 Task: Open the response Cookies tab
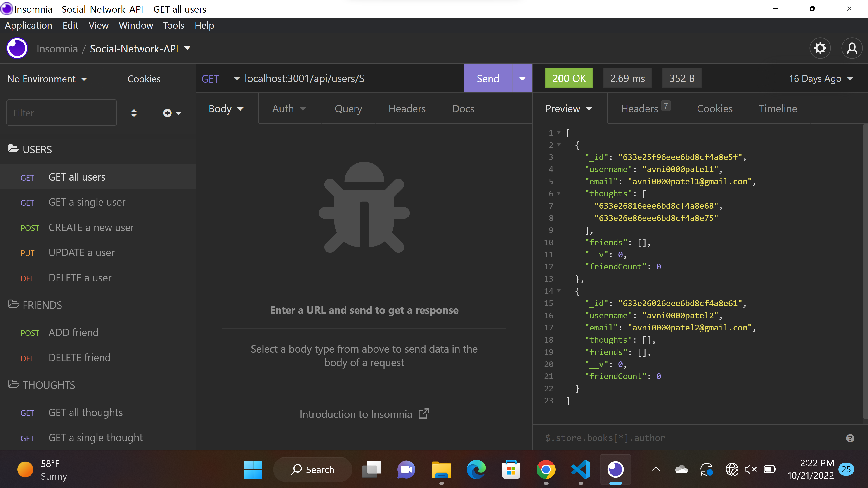pos(714,109)
